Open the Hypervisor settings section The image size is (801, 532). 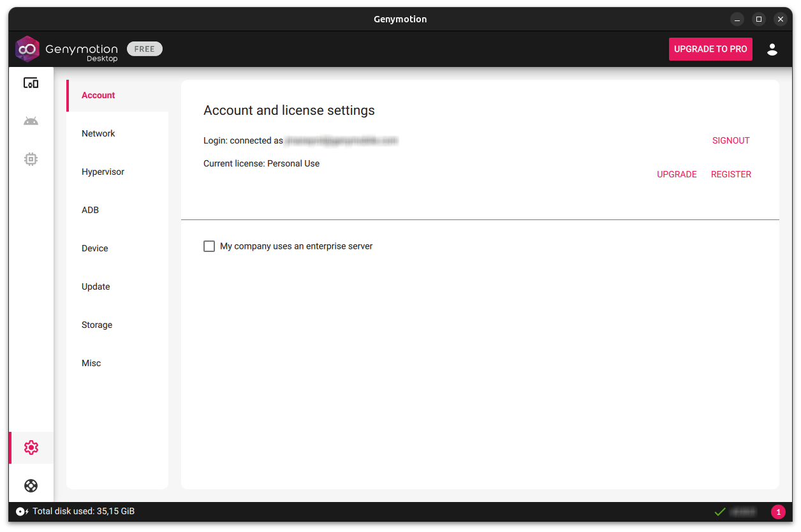[103, 172]
